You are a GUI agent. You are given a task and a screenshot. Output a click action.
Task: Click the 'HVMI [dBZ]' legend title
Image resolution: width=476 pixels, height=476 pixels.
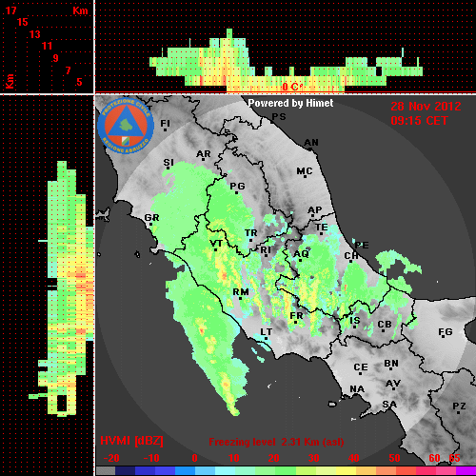tap(131, 441)
